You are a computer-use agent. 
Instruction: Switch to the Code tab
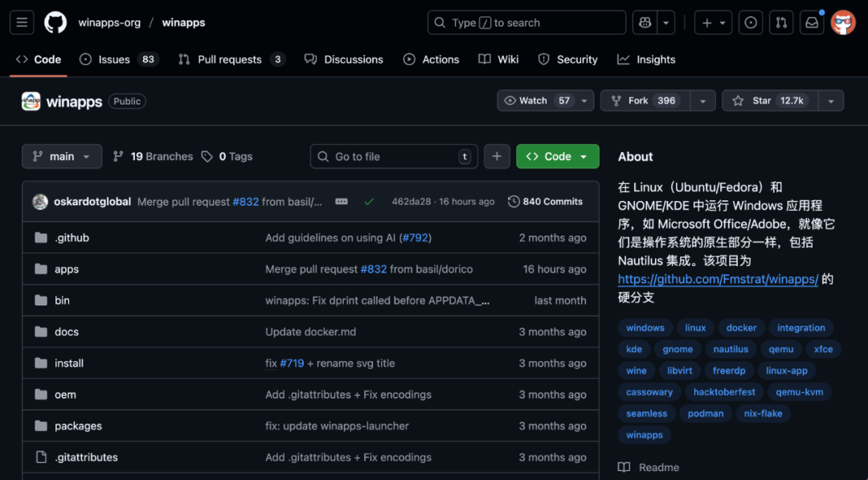point(39,59)
